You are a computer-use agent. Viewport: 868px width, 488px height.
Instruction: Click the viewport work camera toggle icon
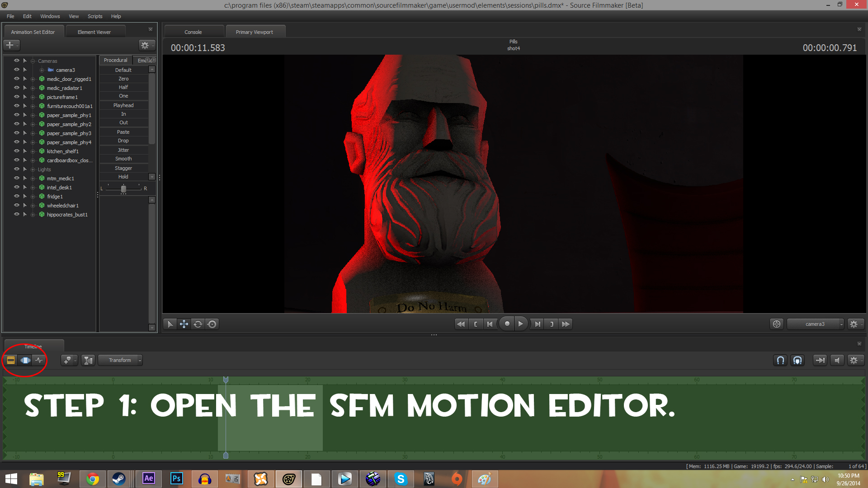777,324
